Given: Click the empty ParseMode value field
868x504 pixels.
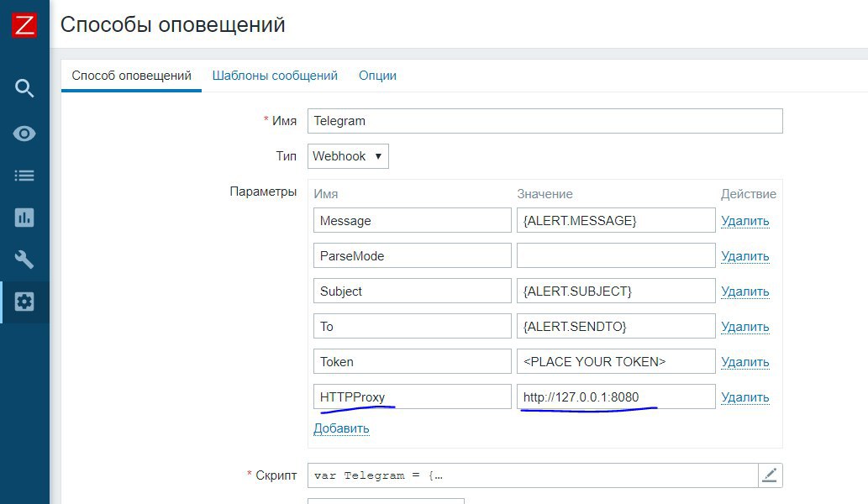Looking at the screenshot, I should tap(616, 255).
